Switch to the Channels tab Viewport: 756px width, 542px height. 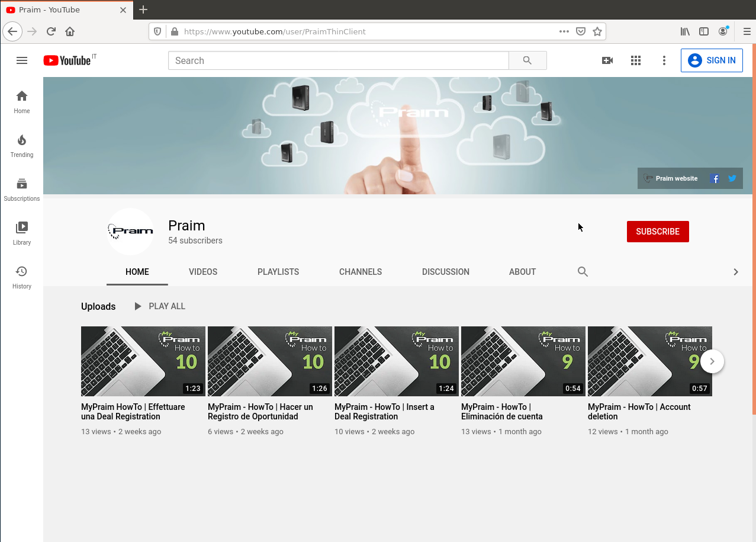[x=361, y=272]
